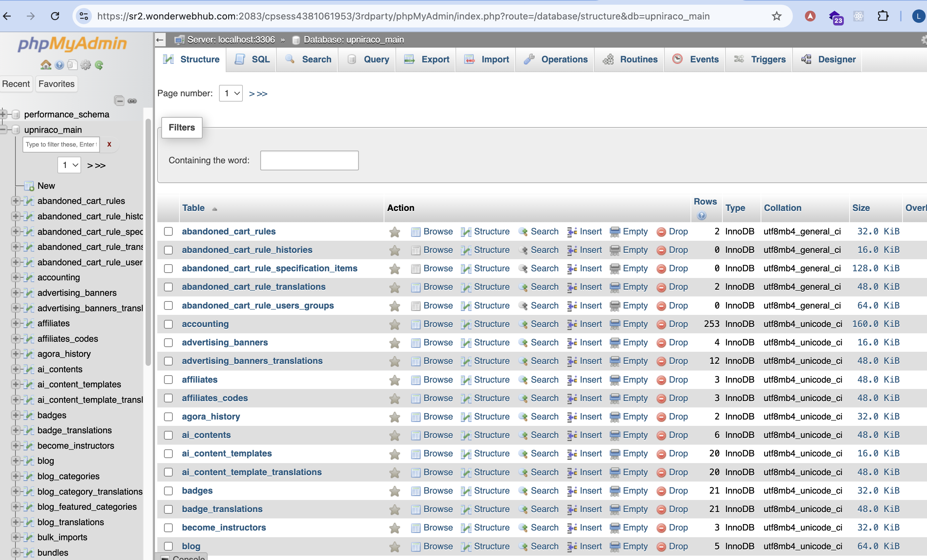Click the Rows column help icon
This screenshot has height=560, width=927.
pyautogui.click(x=701, y=216)
